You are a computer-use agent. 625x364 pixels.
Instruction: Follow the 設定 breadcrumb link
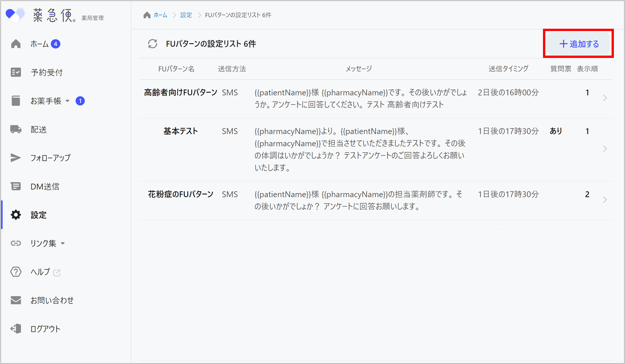(x=186, y=15)
